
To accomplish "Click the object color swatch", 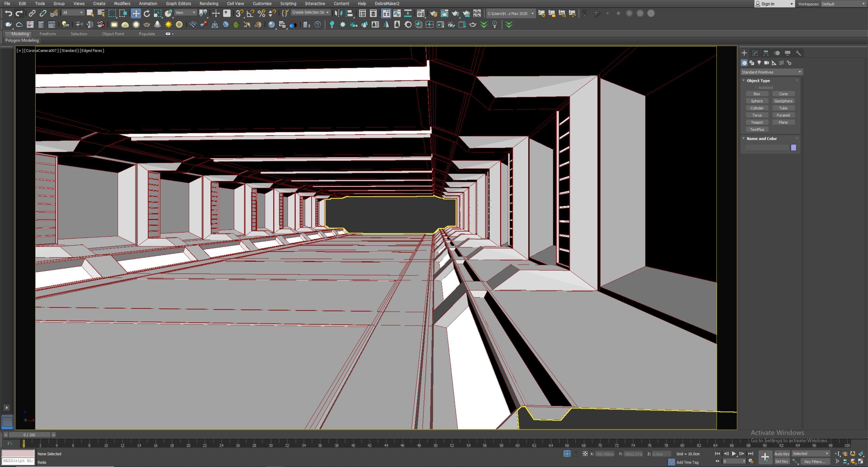I will pyautogui.click(x=794, y=148).
